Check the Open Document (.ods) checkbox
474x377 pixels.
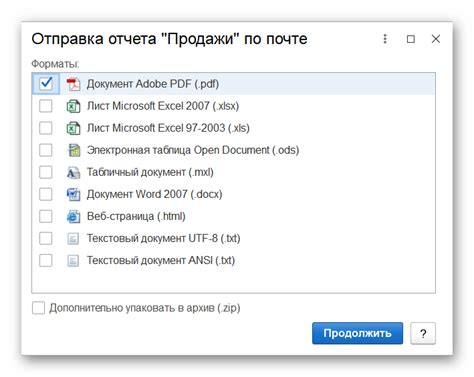46,150
